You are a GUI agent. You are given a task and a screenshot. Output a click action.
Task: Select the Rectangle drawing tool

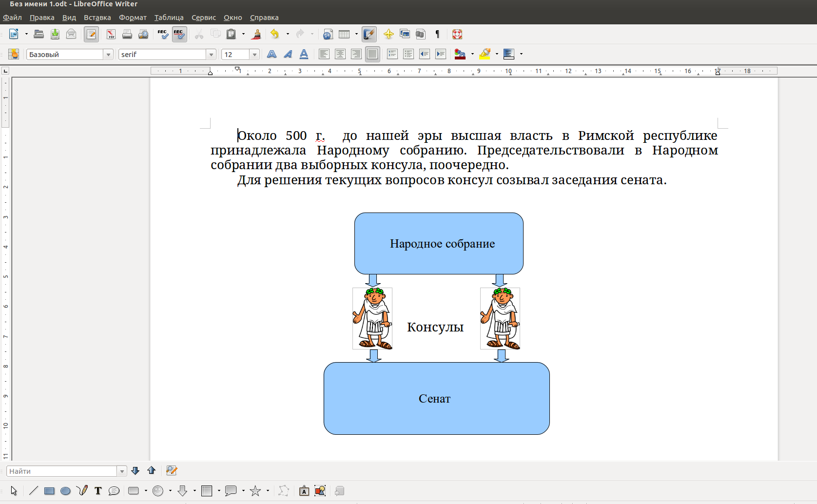click(x=49, y=491)
